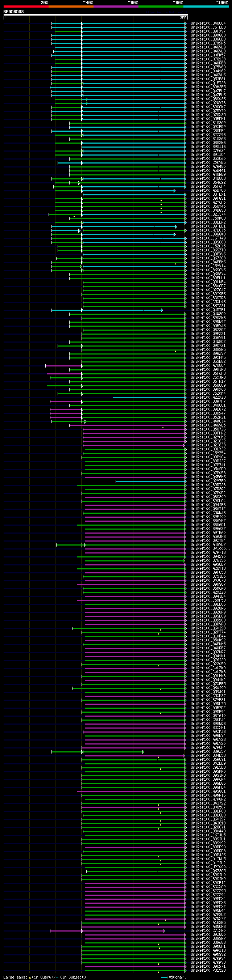Click label UniRef100_Q53B81
This screenshot has height=980, width=232.
(x=208, y=79)
